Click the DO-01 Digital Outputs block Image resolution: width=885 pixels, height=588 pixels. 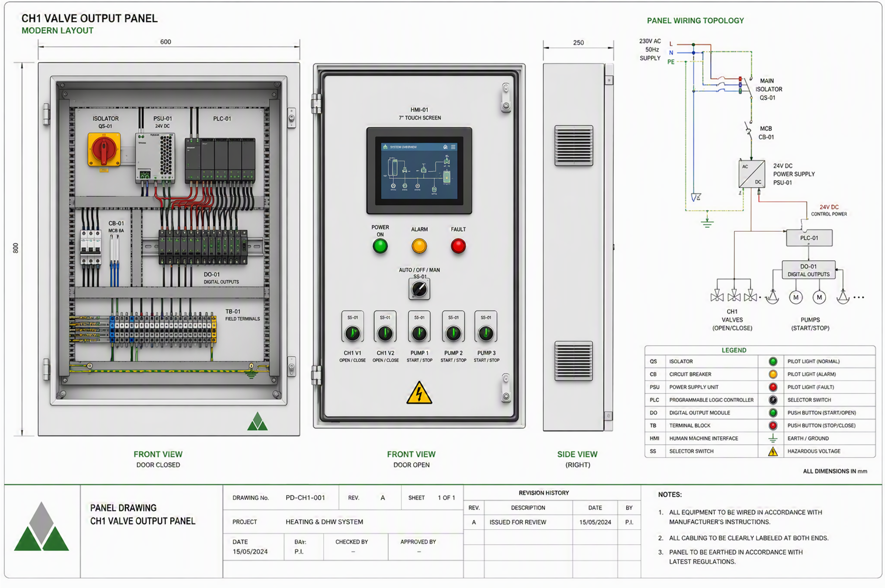click(x=808, y=270)
